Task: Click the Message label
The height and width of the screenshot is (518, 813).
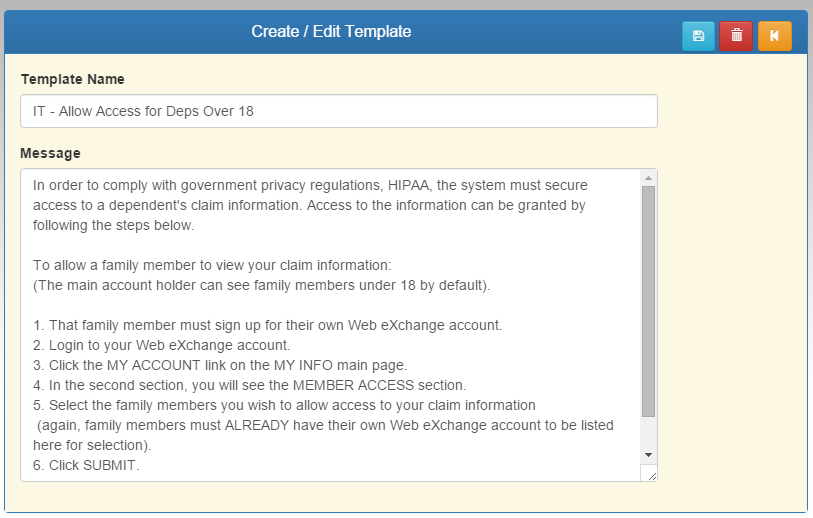Action: [x=50, y=153]
